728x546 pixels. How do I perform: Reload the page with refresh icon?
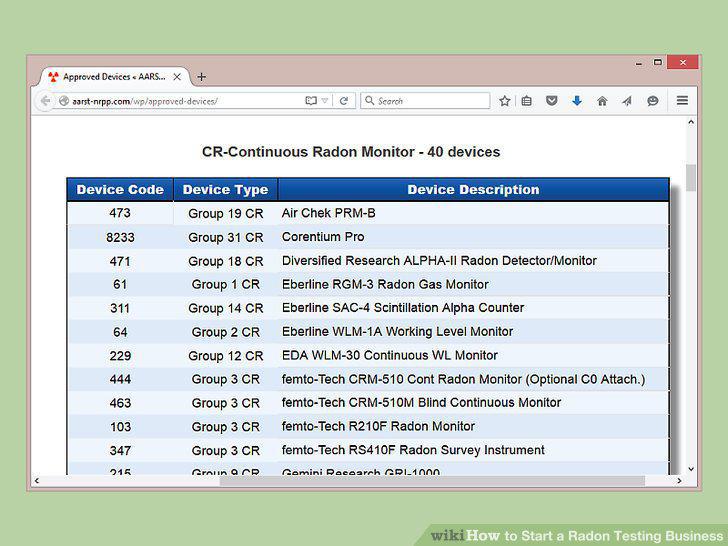[x=344, y=101]
